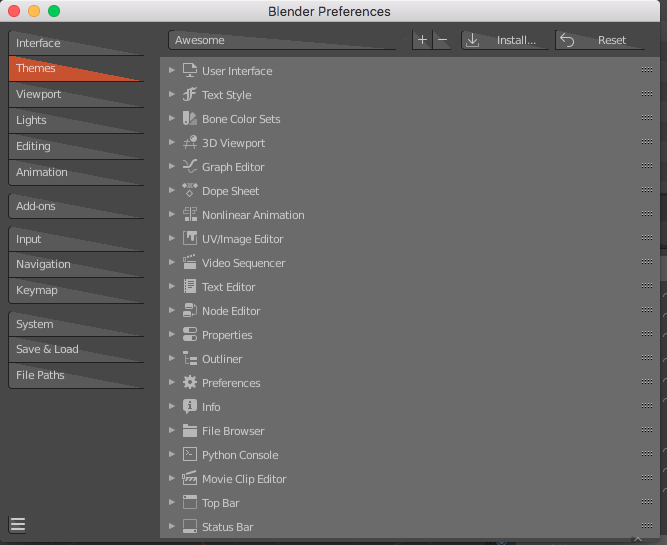
Task: Expand the User Interface panel
Action: [172, 70]
